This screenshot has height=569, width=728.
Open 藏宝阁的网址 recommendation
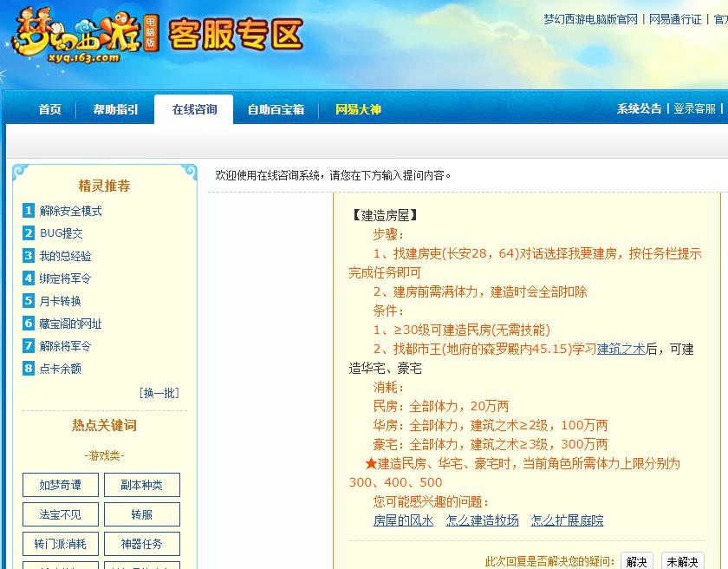pos(70,324)
